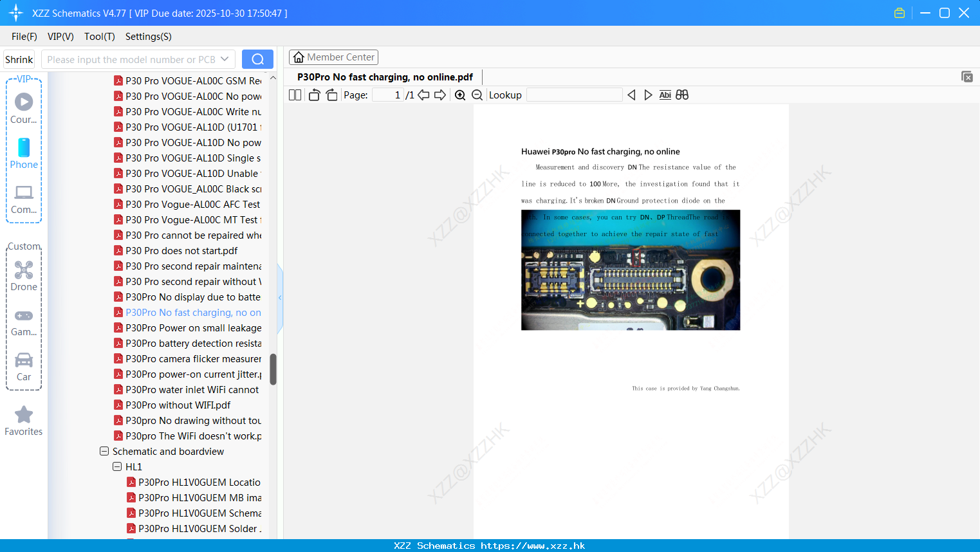
Task: Open P30 Pro VOGUE-AL10D Single file
Action: pyautogui.click(x=188, y=158)
